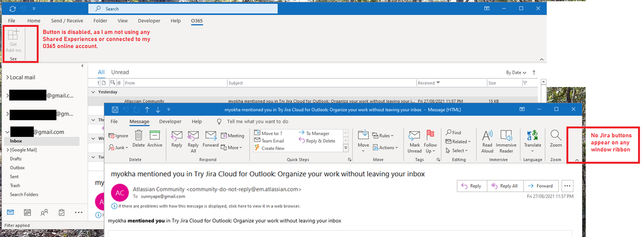Open the Move dropdown in ribbon
644x237 pixels.
tap(363, 141)
